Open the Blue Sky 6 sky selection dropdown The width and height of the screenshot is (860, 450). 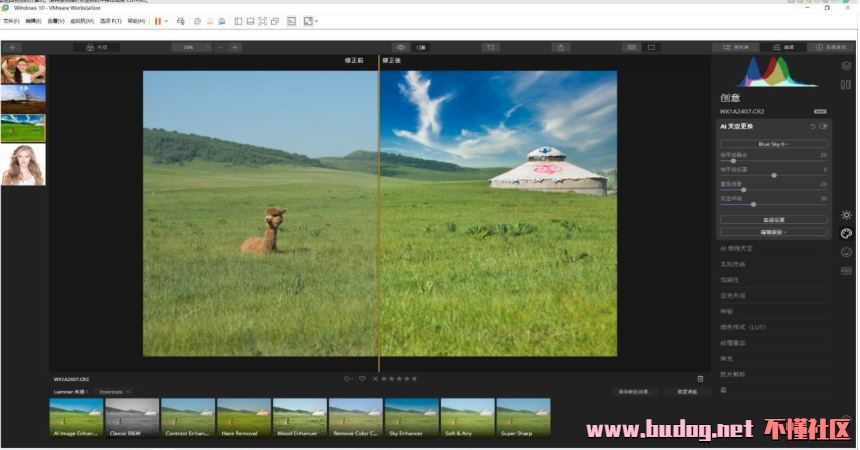tap(773, 144)
